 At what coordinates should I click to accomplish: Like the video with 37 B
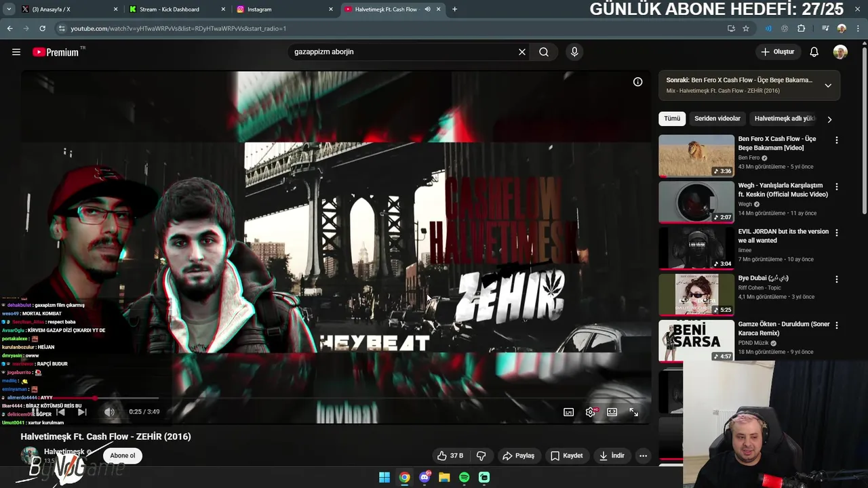tap(450, 455)
